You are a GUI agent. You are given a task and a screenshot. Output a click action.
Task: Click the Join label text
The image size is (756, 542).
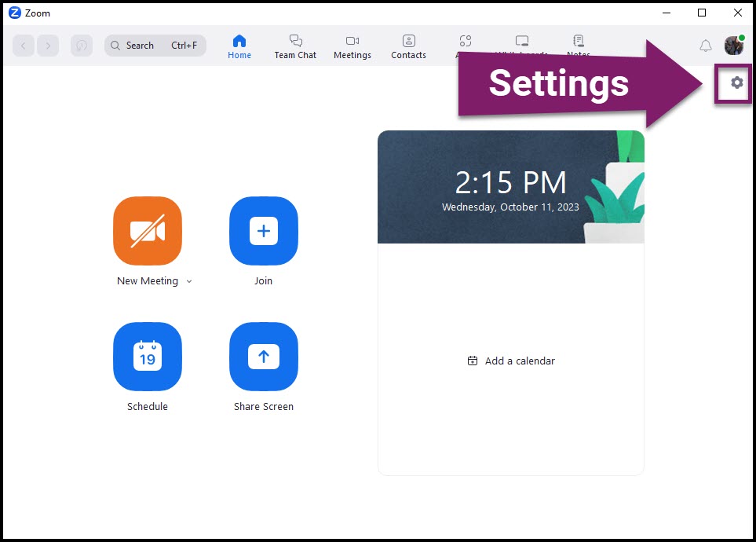(x=263, y=281)
